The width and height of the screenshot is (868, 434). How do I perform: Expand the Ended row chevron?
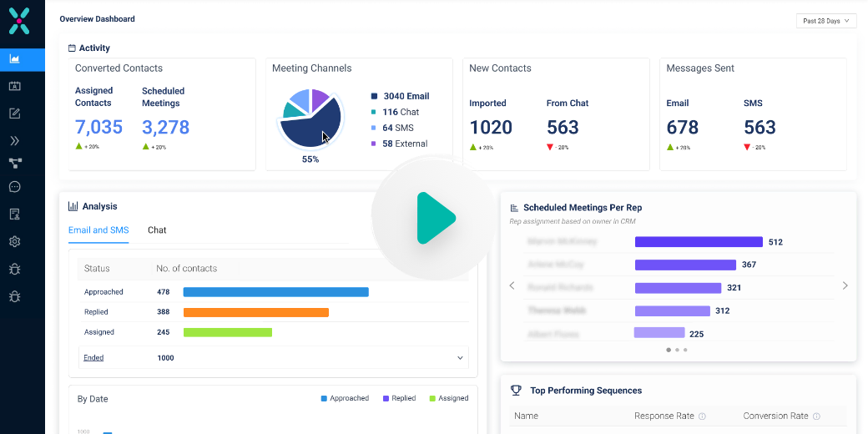(460, 358)
